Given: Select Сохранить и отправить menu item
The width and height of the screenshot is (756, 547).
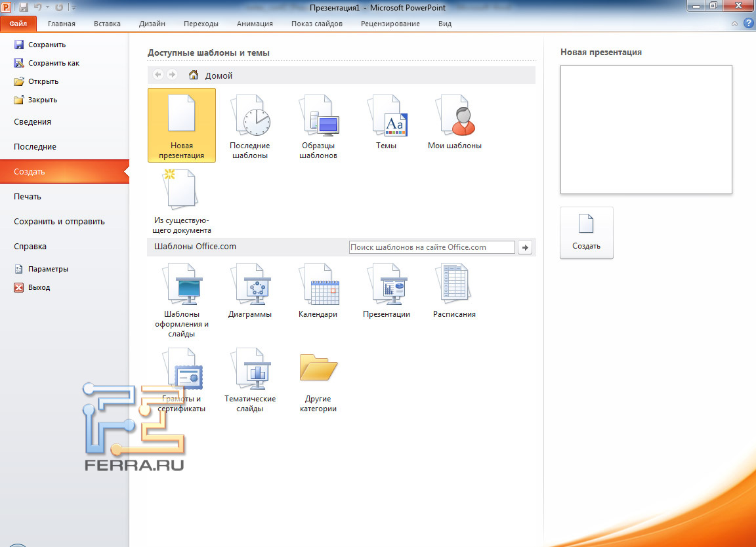Looking at the screenshot, I should (x=59, y=222).
